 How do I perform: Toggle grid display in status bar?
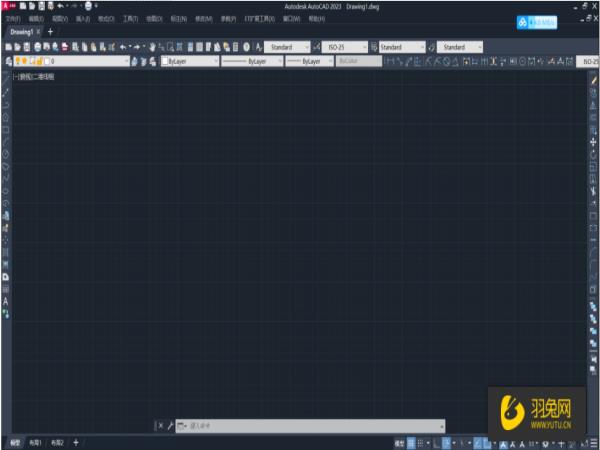pyautogui.click(x=411, y=442)
